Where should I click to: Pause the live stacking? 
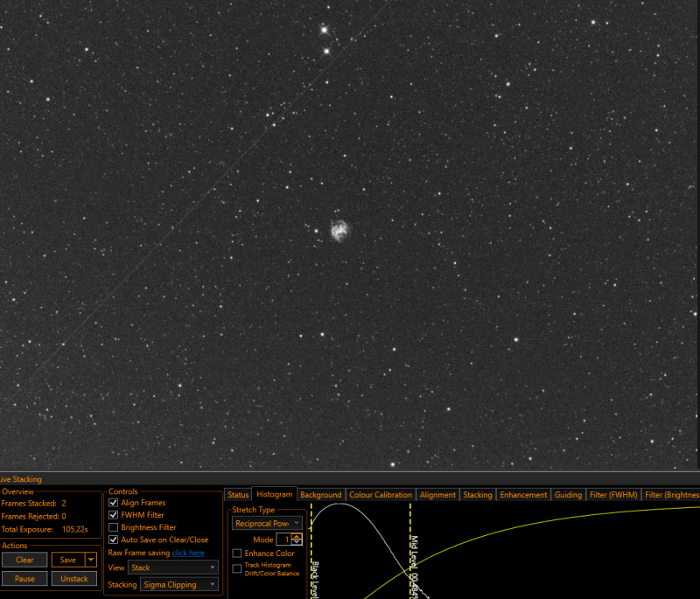click(x=24, y=579)
